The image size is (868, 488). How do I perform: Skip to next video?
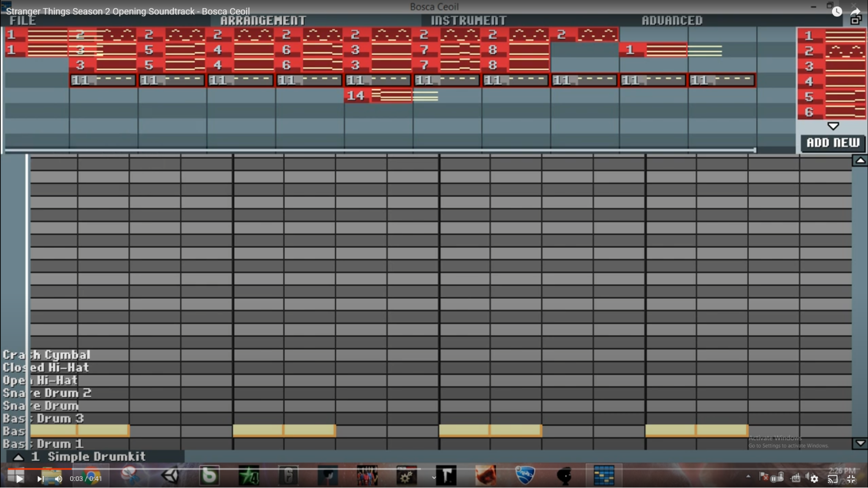click(40, 479)
